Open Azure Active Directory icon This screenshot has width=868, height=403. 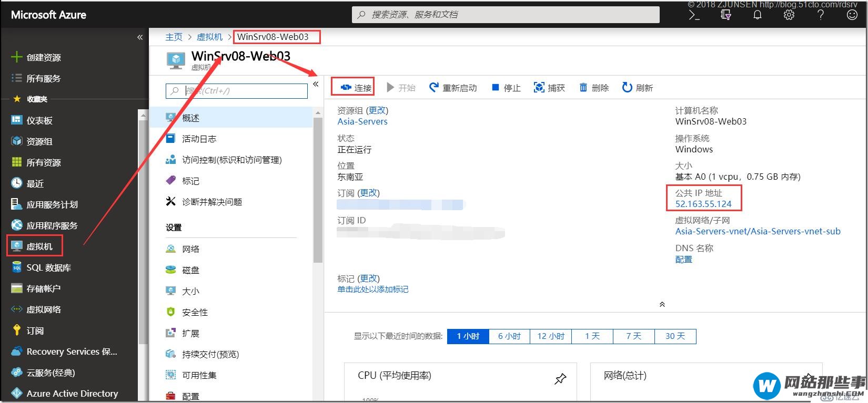[x=16, y=393]
